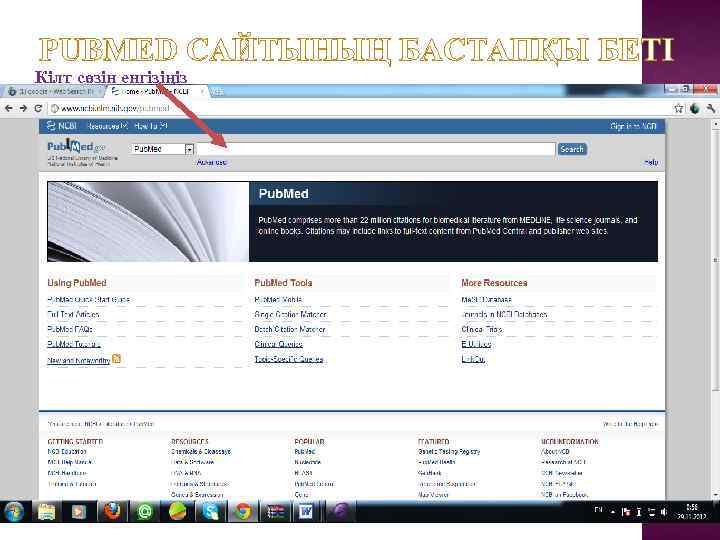Open the Help link under the search bar
Screen dimensions: 720x540
click(651, 163)
